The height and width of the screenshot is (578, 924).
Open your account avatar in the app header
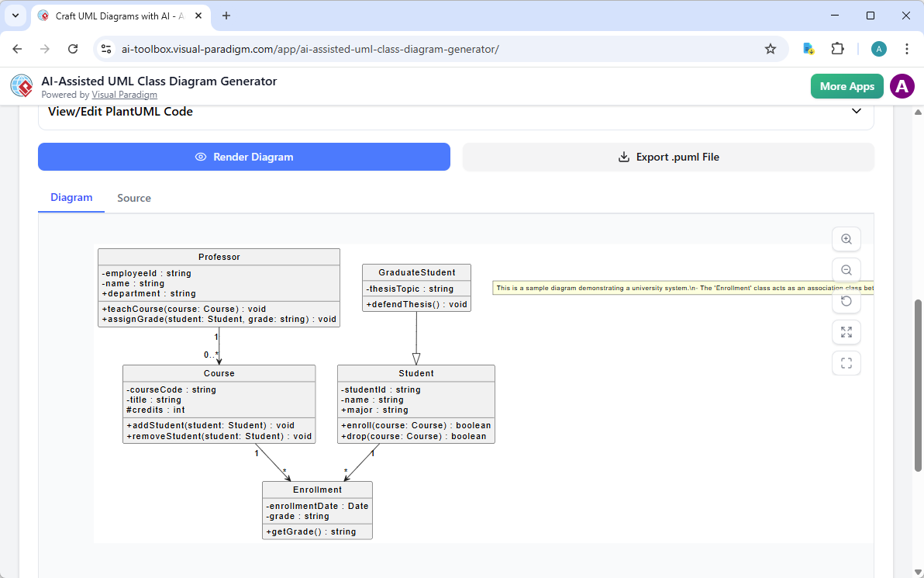pos(902,86)
